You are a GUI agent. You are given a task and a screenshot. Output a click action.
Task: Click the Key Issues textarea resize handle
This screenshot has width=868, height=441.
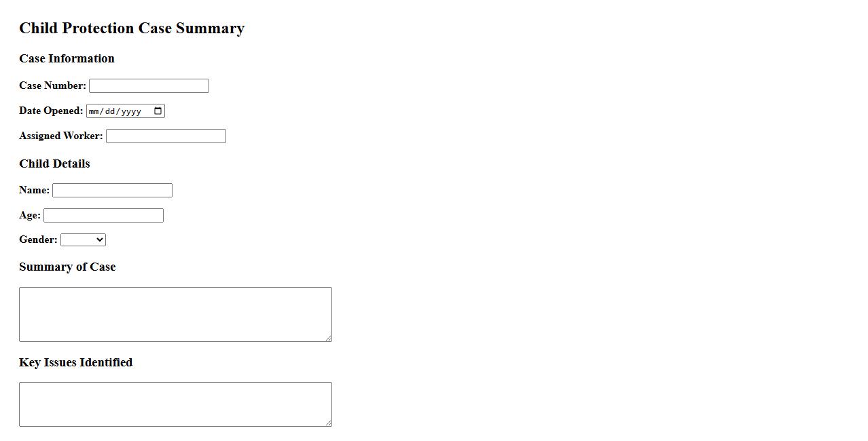[328, 423]
